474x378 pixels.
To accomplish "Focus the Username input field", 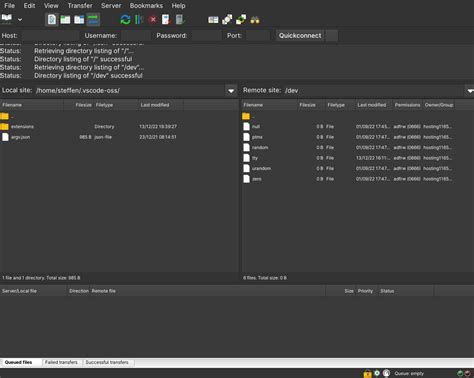I will point(136,35).
